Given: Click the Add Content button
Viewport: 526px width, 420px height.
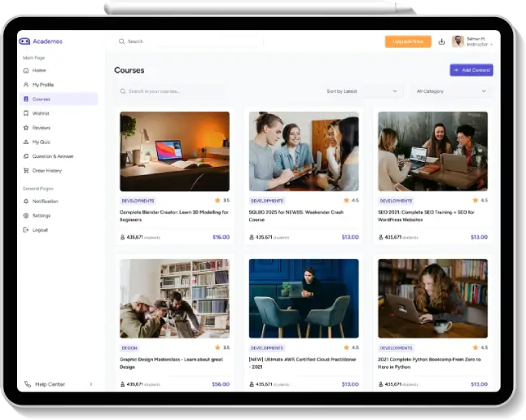Looking at the screenshot, I should (471, 70).
